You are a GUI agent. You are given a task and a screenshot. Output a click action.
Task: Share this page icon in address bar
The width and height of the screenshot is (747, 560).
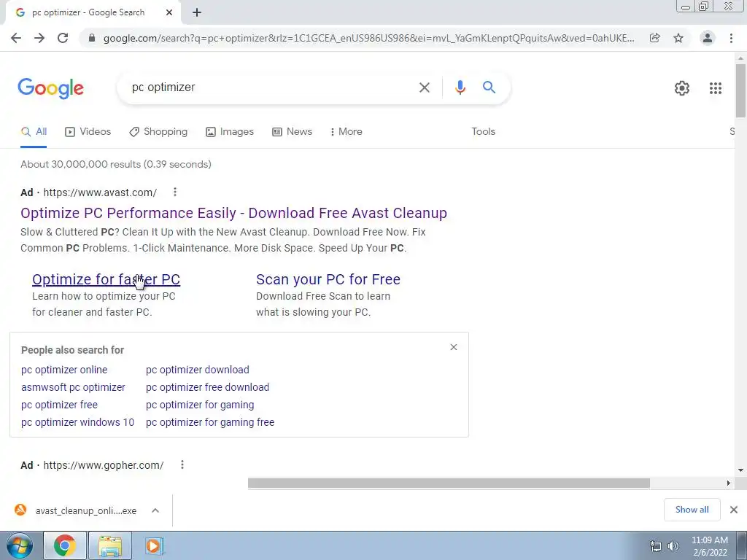[654, 38]
